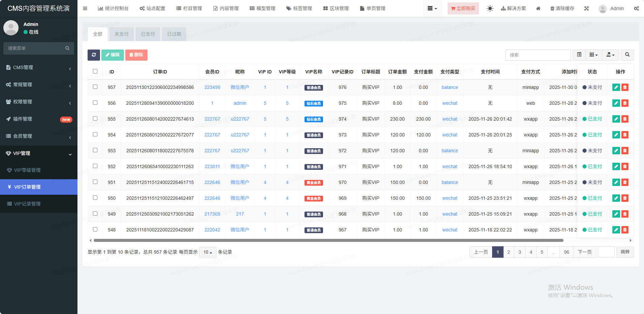Toggle the table view list icon
The image size is (644, 314).
579,55
